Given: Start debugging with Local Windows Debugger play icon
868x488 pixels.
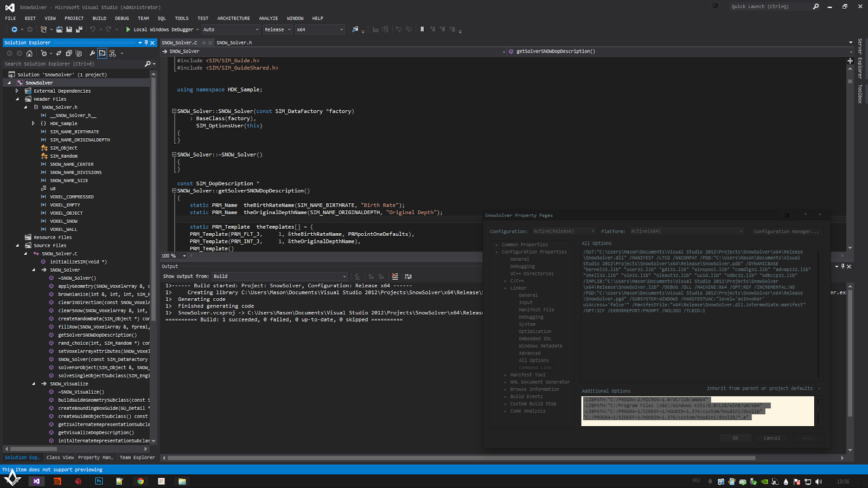Looking at the screenshot, I should [129, 30].
